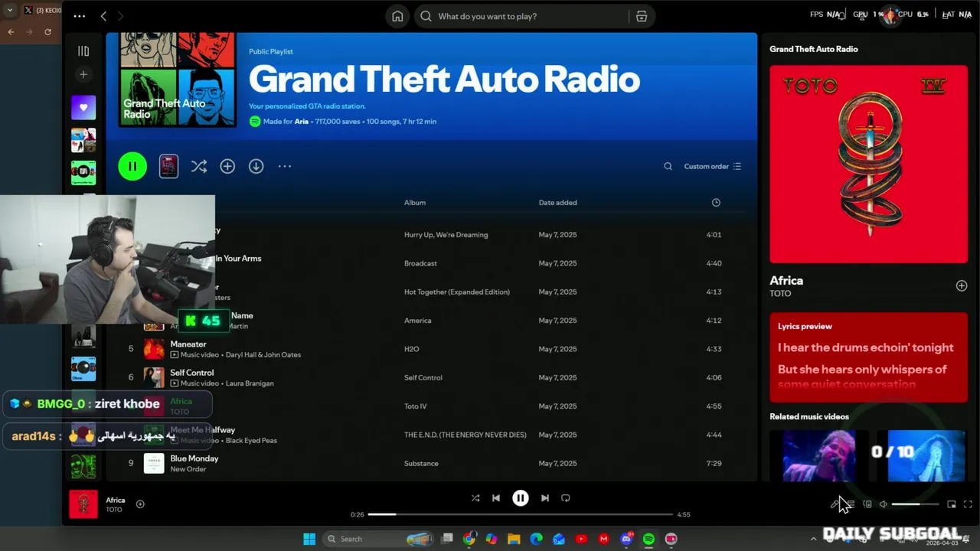The width and height of the screenshot is (980, 551).
Task: Collapse Your Library sidebar icon
Action: 83,51
